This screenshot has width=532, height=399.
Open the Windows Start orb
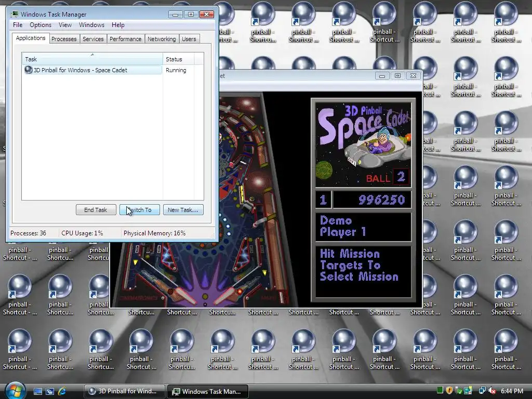tap(15, 391)
